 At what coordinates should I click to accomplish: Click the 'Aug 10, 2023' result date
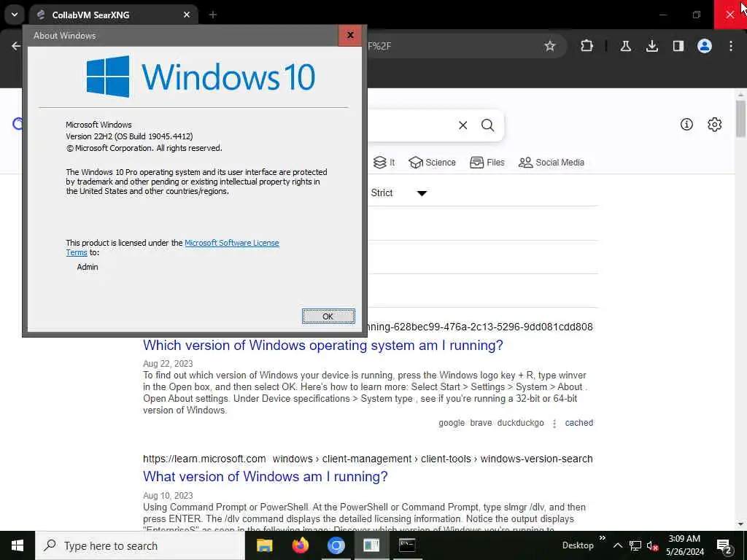[x=168, y=496]
